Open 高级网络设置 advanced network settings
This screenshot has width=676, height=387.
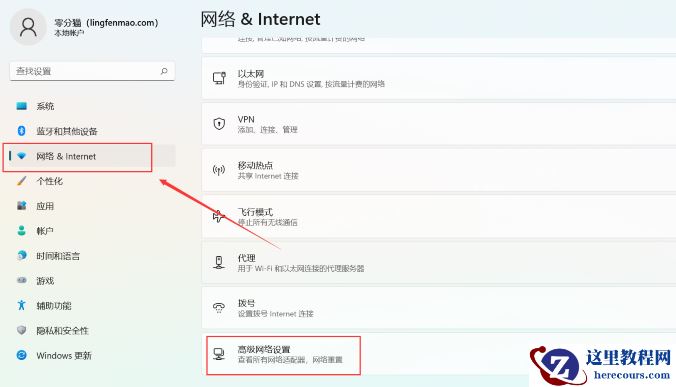(439, 354)
